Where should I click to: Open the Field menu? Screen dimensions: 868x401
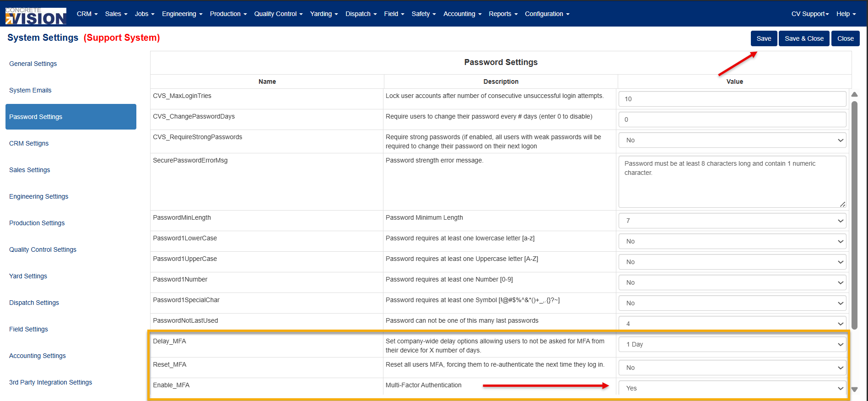(x=394, y=14)
